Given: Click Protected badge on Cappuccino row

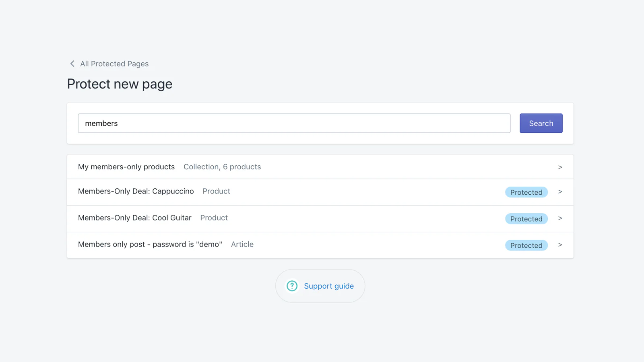Looking at the screenshot, I should 526,192.
